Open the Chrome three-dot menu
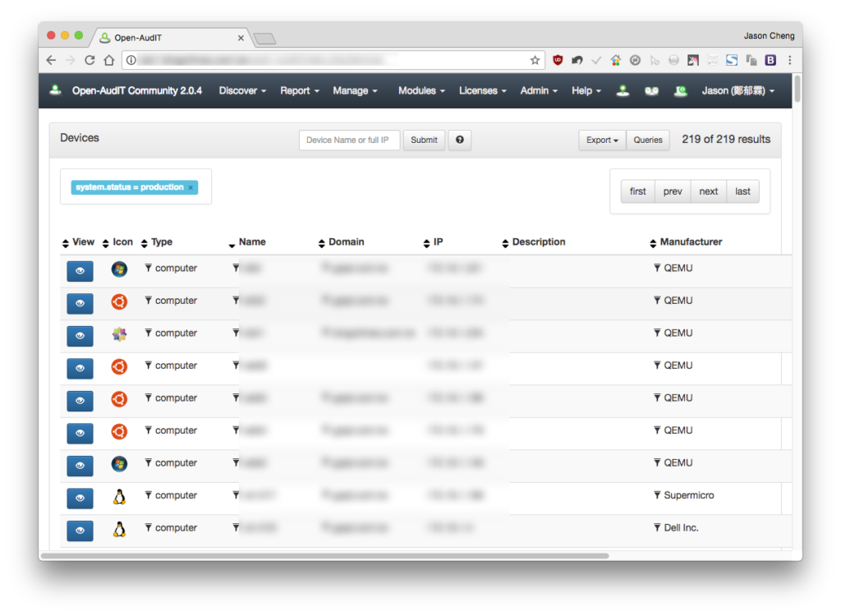This screenshot has height=616, width=841. 789,60
